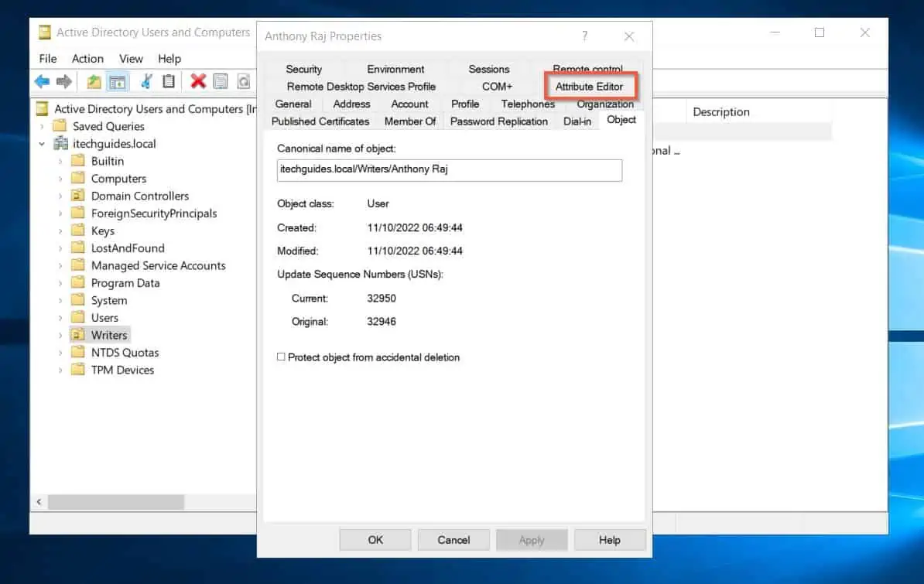Click the Computers folder icon
Screen dimensions: 924x584
pyautogui.click(x=78, y=179)
